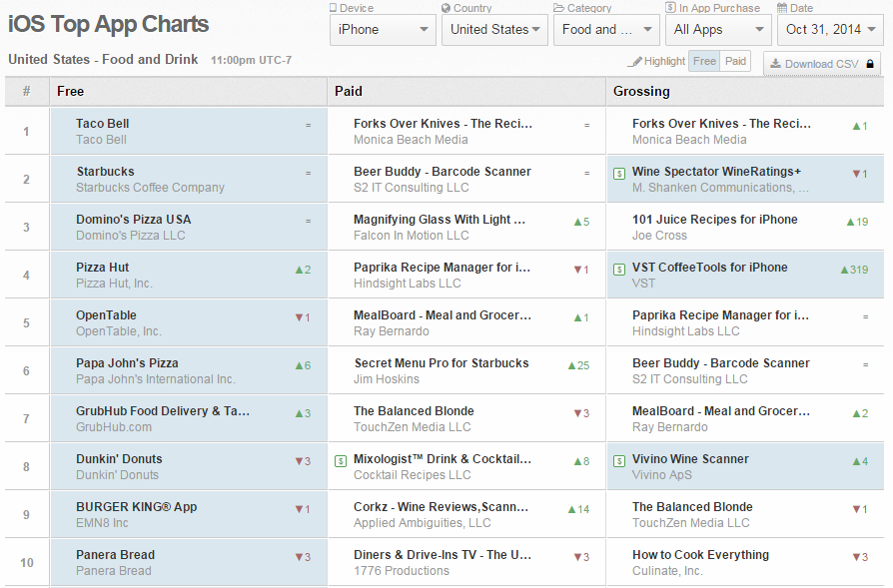Click the green up 319 rank change indicator
The height and width of the screenshot is (588, 893).
pyautogui.click(x=853, y=270)
